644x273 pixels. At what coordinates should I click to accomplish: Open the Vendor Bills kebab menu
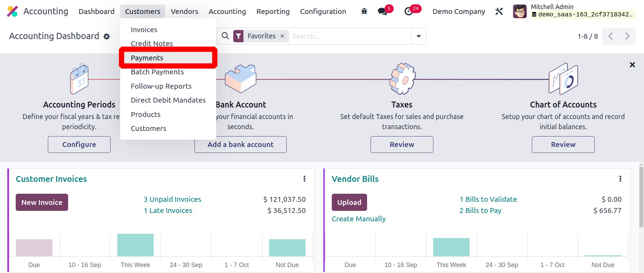(x=620, y=179)
